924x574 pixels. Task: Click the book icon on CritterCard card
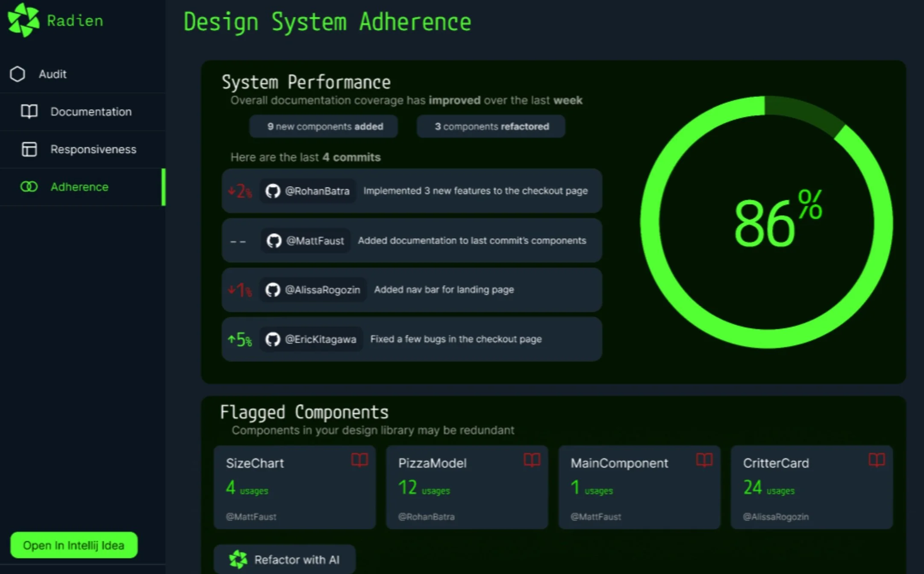[876, 460]
